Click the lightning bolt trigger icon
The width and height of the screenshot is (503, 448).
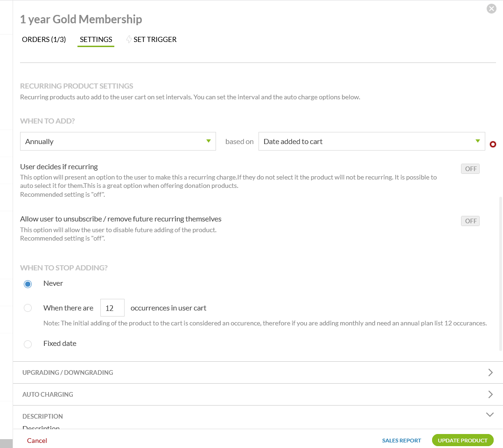click(x=129, y=40)
